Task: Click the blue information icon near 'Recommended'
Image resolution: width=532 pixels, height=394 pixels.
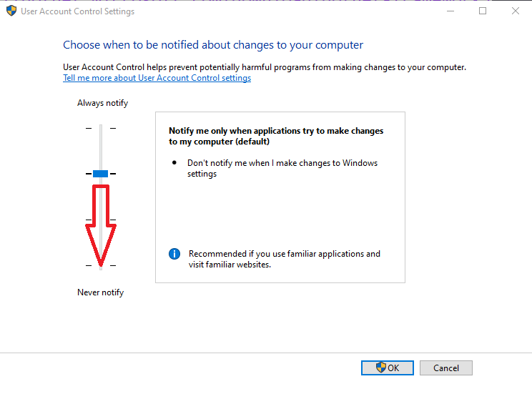Action: [x=174, y=254]
